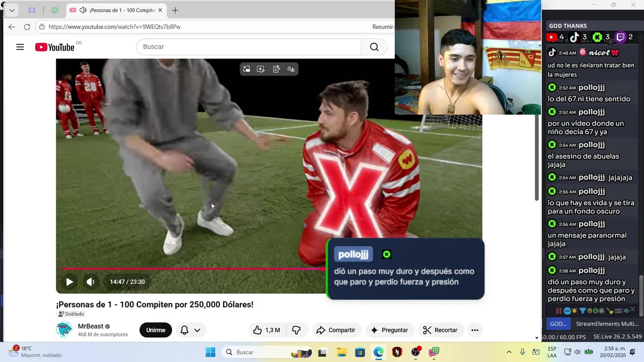Select the ¡Personas de 1 - 100 tab
This screenshot has width=644, height=362.
116,10
